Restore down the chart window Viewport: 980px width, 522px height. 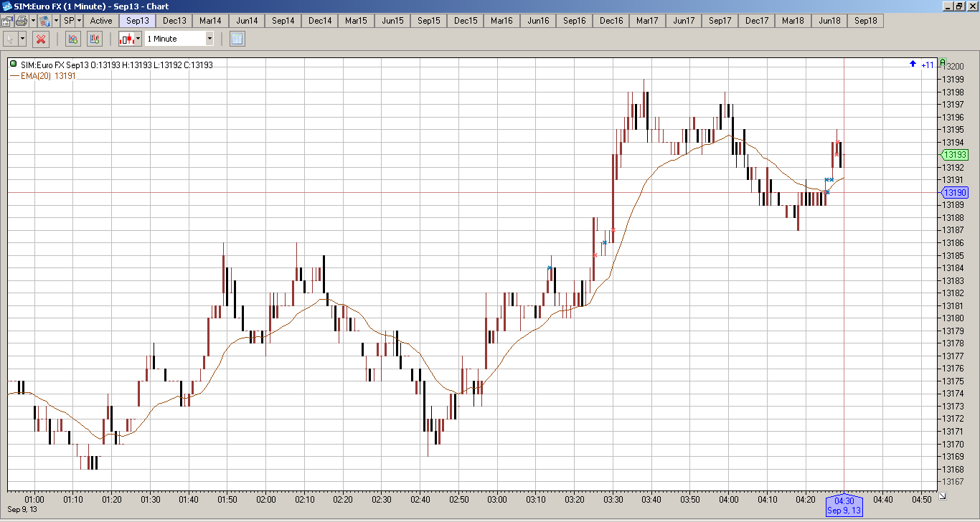[959, 6]
